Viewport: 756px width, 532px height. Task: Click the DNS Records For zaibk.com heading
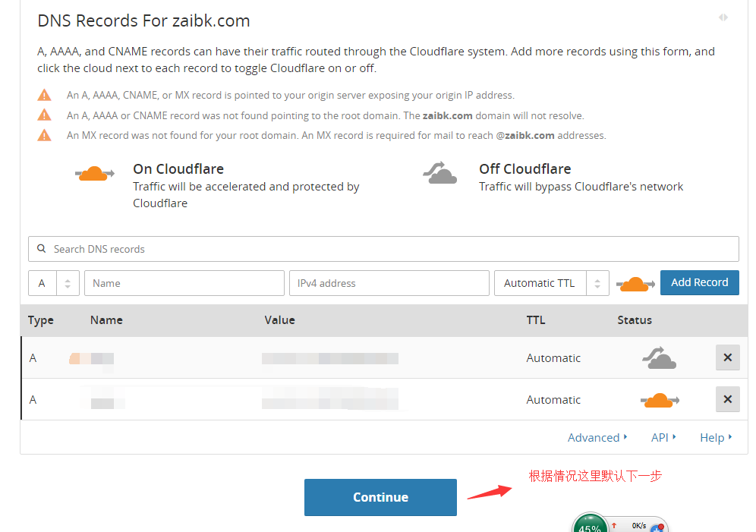[x=143, y=21]
